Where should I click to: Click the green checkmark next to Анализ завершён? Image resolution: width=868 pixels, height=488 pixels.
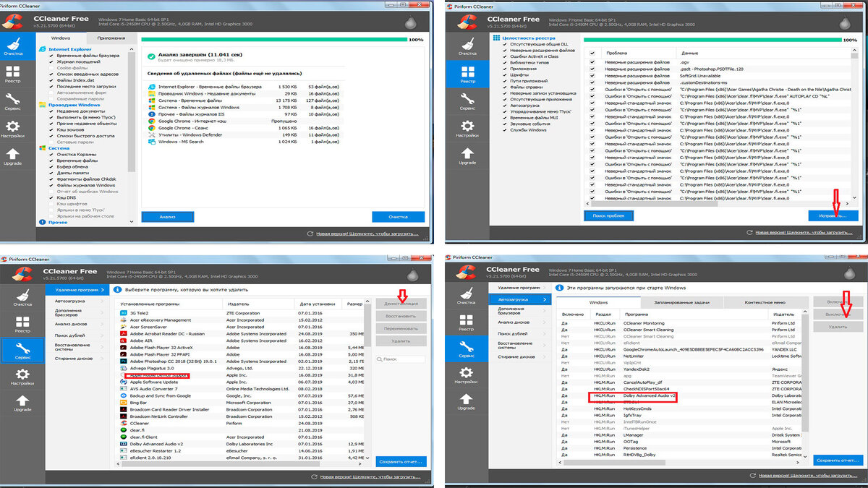(151, 56)
